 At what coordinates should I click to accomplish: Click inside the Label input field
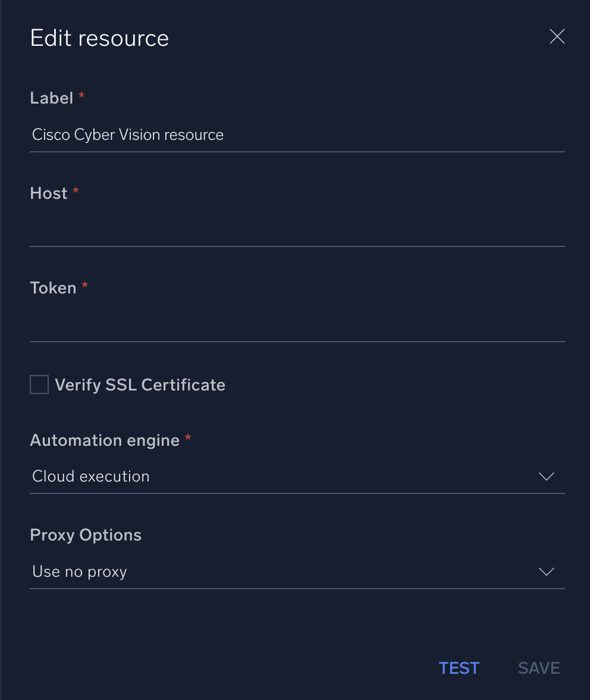click(297, 135)
